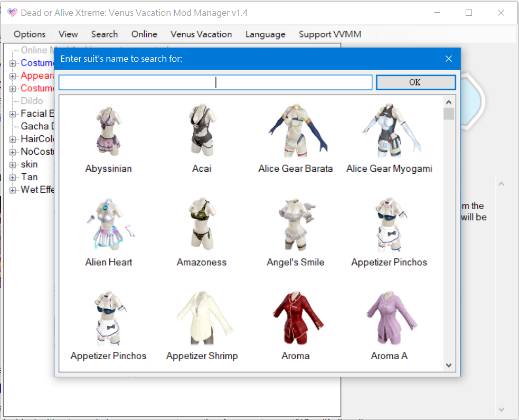
Task: Click the Angel's Smile label
Action: click(x=296, y=263)
